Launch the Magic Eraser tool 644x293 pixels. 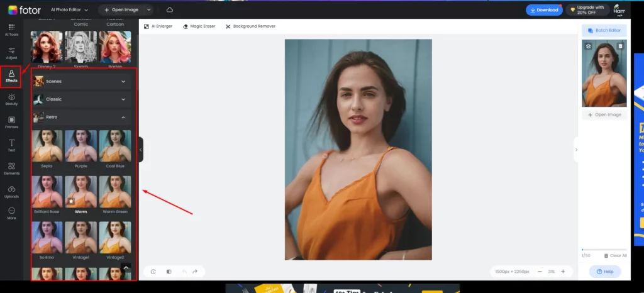(199, 26)
